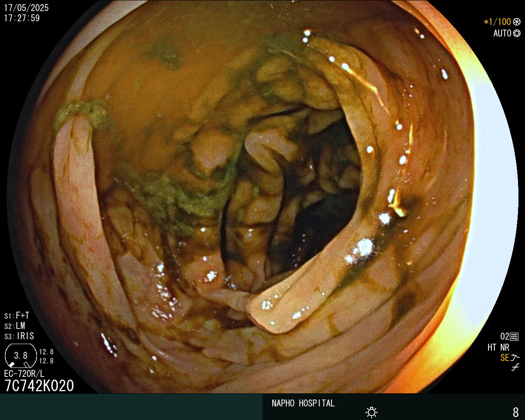Viewport: 525px width, 420px height.
Task: Click the brightness sun icon in bottom bar
Action: (x=372, y=412)
